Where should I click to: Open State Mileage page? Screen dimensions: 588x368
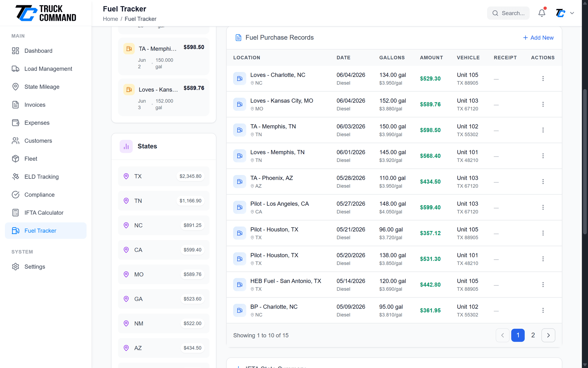pyautogui.click(x=46, y=87)
